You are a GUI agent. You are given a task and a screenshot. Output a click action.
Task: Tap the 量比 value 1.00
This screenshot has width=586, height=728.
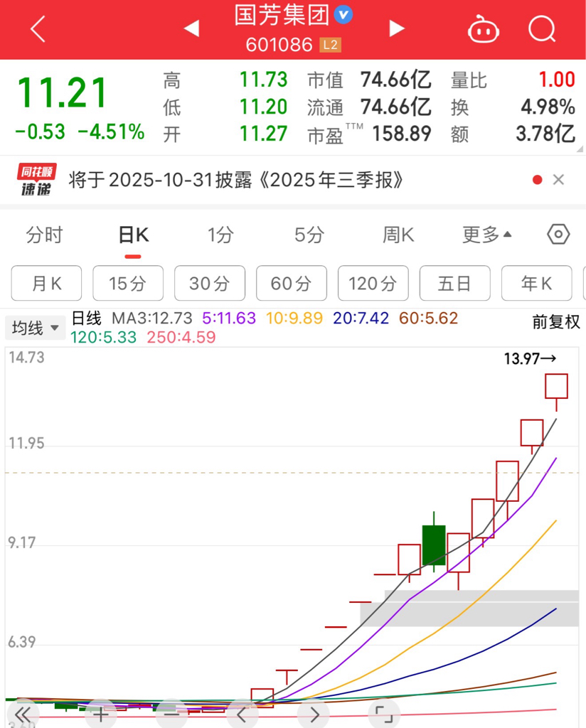[x=557, y=80]
